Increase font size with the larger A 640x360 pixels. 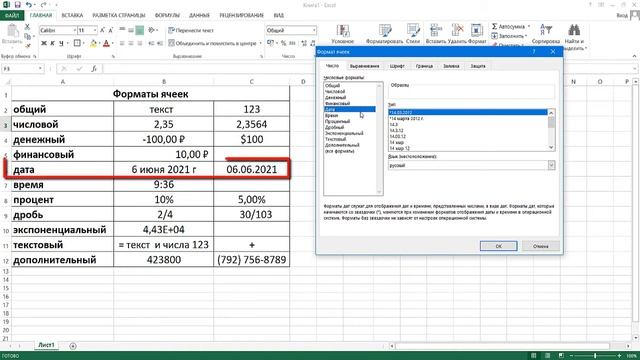pos(102,30)
